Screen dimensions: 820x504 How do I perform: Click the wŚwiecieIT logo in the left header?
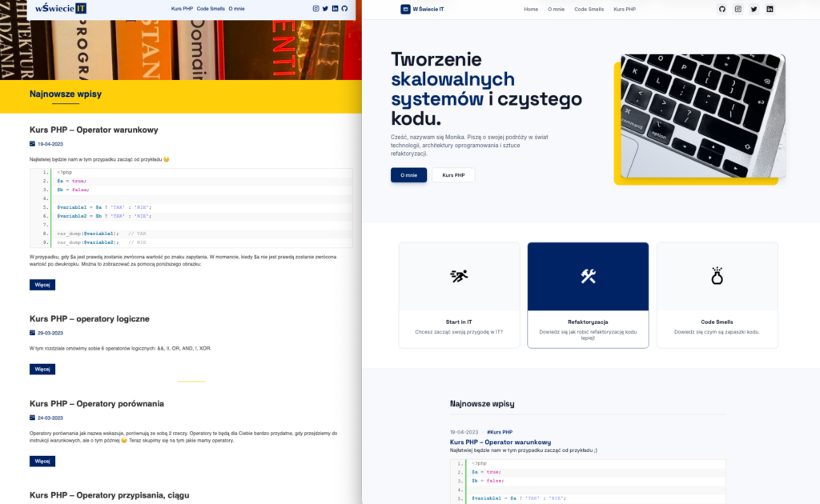(60, 8)
